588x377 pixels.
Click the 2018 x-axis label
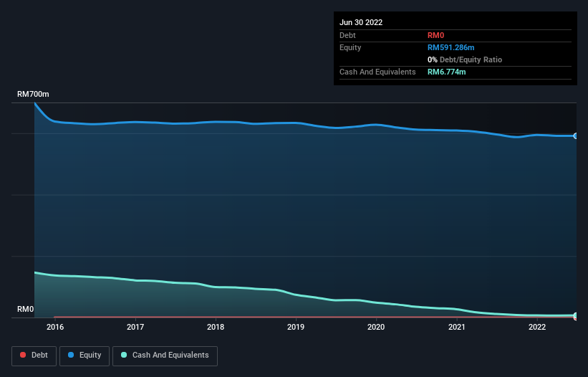(216, 327)
